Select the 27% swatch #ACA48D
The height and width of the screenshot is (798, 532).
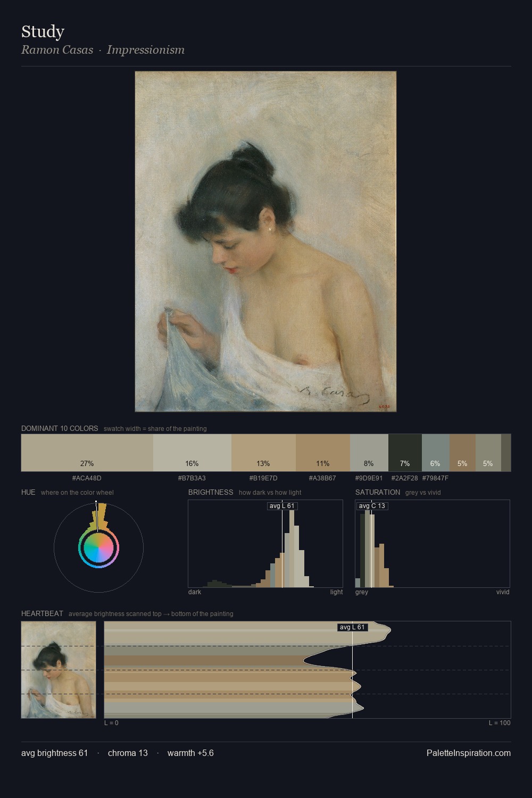[87, 453]
